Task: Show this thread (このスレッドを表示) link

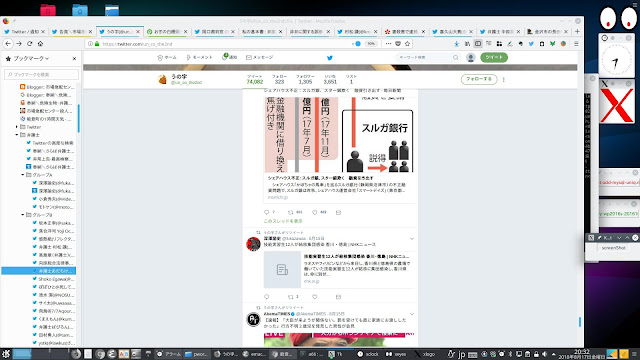Action: tap(283, 221)
